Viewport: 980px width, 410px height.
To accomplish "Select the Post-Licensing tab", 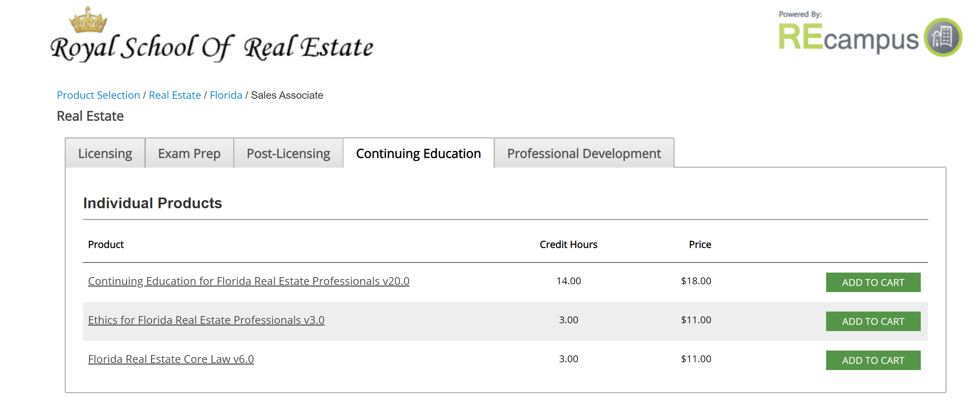I will (x=288, y=153).
